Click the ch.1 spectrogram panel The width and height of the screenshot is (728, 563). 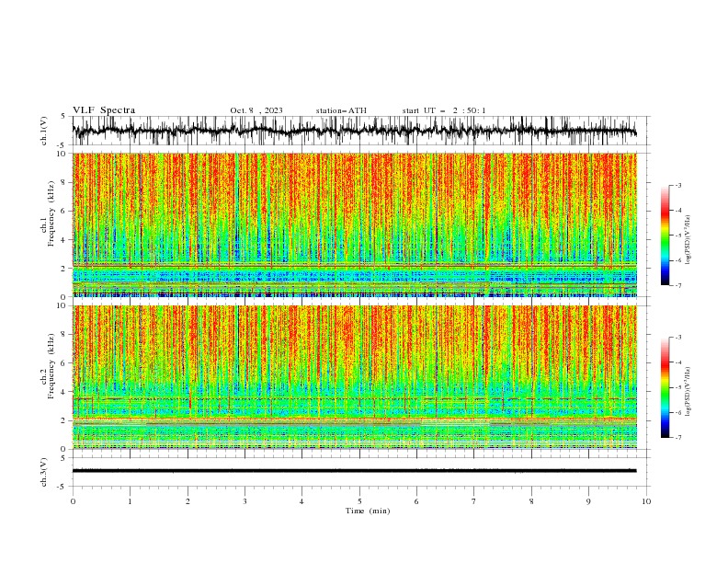point(355,224)
